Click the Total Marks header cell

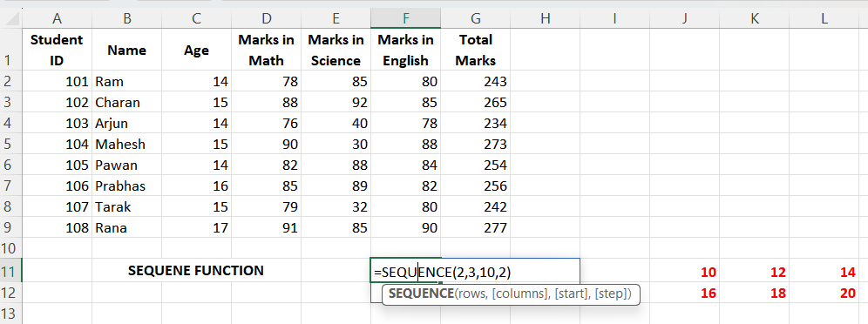click(x=476, y=49)
